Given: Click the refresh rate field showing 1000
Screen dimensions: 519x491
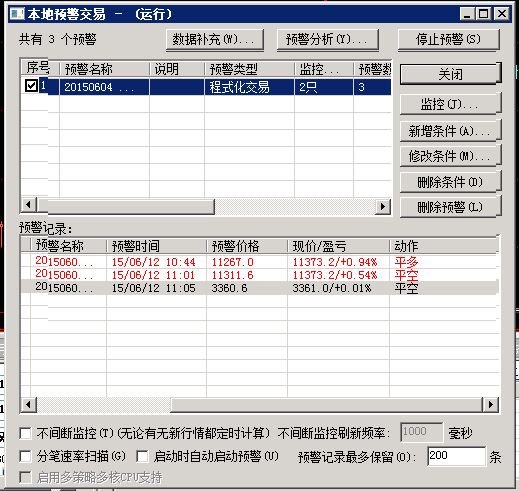Looking at the screenshot, I should point(422,432).
